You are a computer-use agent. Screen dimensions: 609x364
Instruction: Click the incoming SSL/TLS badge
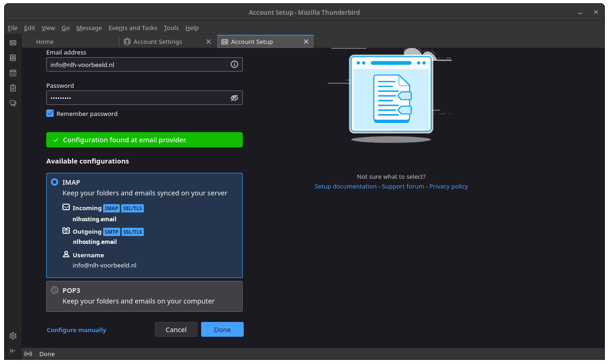click(x=133, y=208)
